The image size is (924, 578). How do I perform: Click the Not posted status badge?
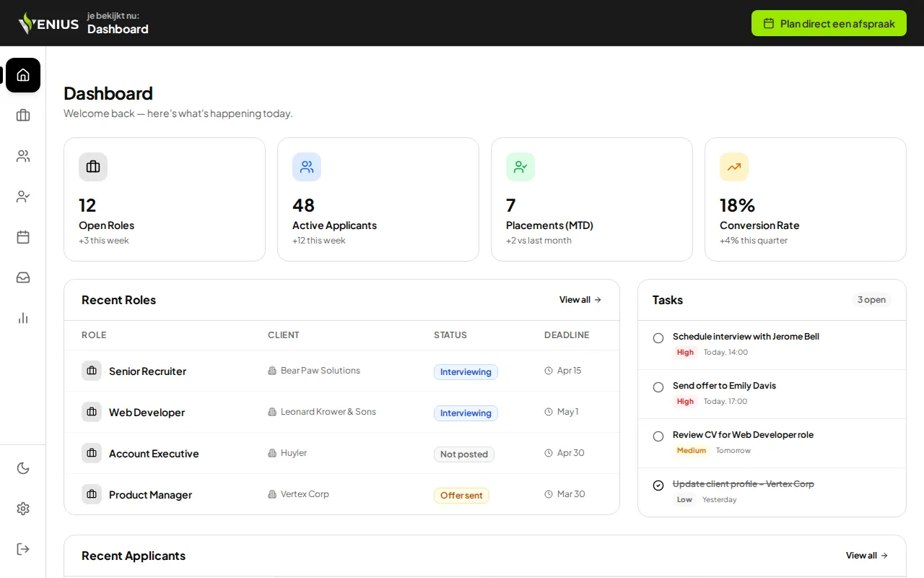(x=464, y=454)
